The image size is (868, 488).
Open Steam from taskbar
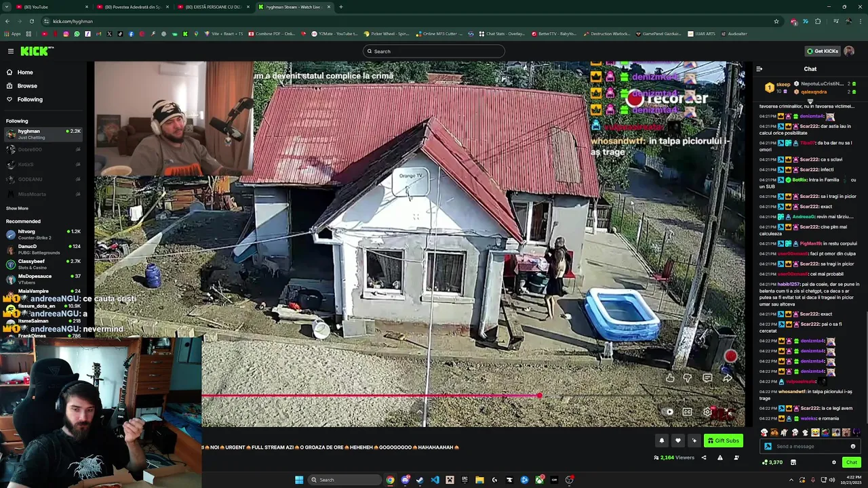(x=420, y=480)
